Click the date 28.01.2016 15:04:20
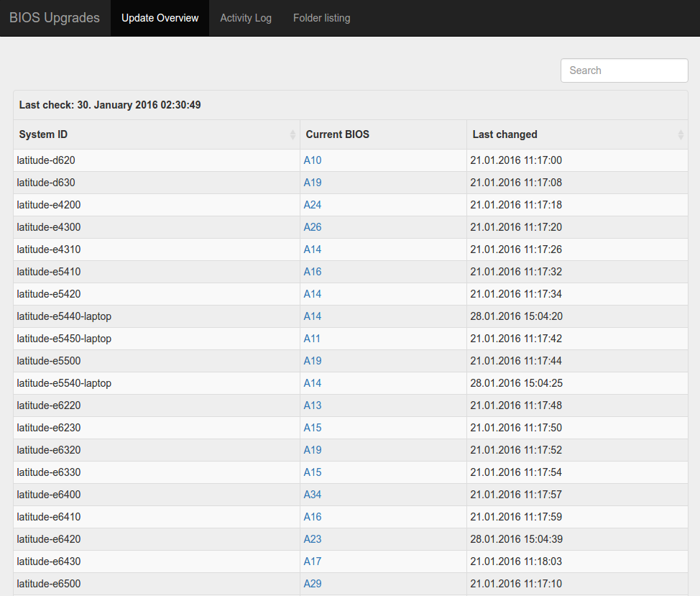The width and height of the screenshot is (700, 596). [x=516, y=316]
